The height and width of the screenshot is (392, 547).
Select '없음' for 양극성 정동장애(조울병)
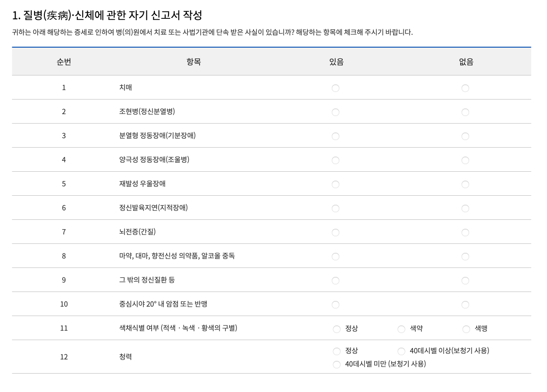point(465,160)
